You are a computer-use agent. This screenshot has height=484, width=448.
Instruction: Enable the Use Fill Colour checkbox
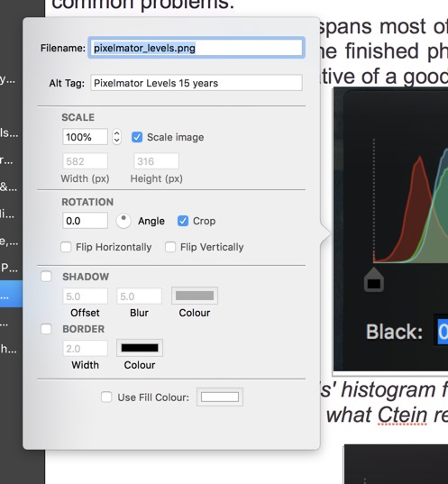[x=106, y=397]
